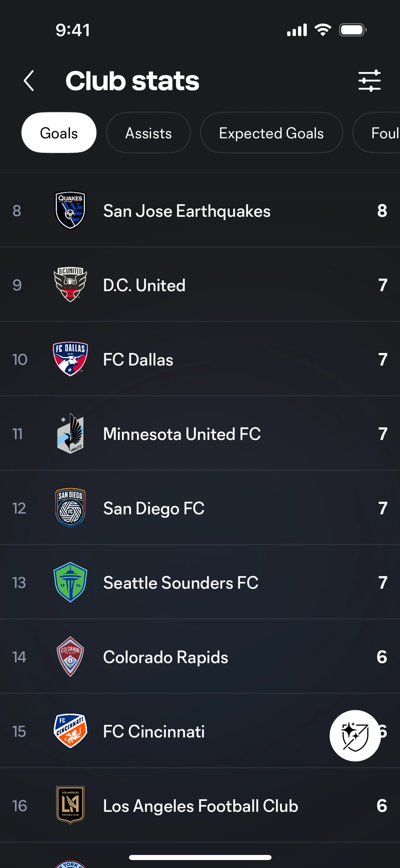Image resolution: width=400 pixels, height=868 pixels.
Task: Tap the D.C. United eagle logo
Action: click(x=70, y=285)
